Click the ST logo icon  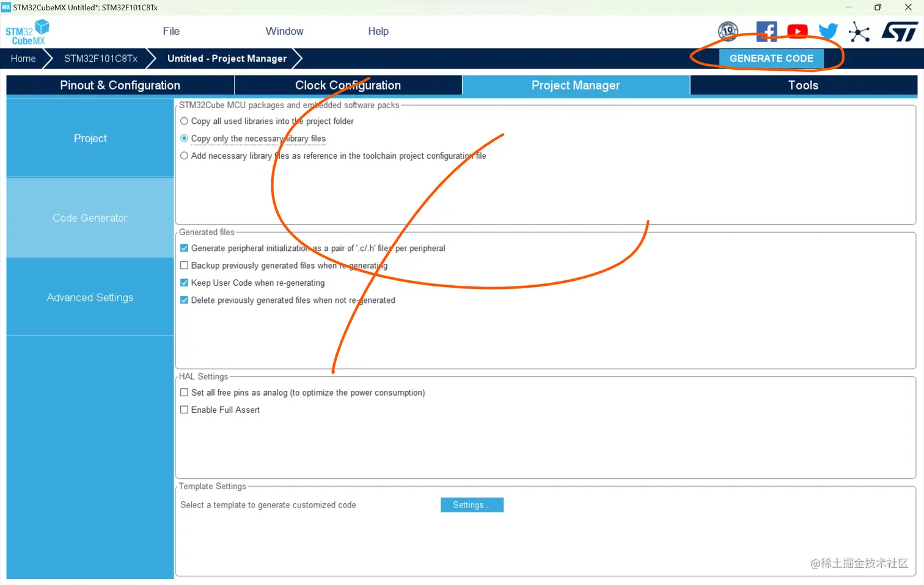tap(900, 32)
